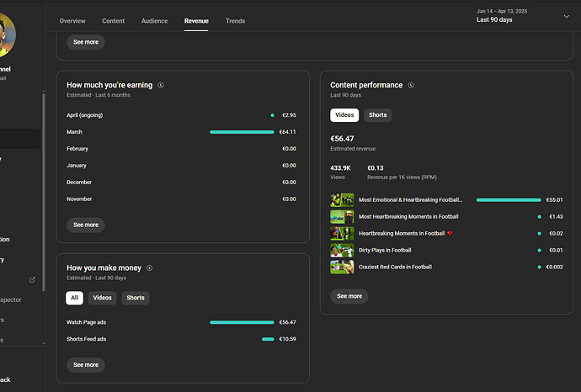Select the Videos filter in Content performance
Image resolution: width=581 pixels, height=392 pixels.
[x=344, y=115]
